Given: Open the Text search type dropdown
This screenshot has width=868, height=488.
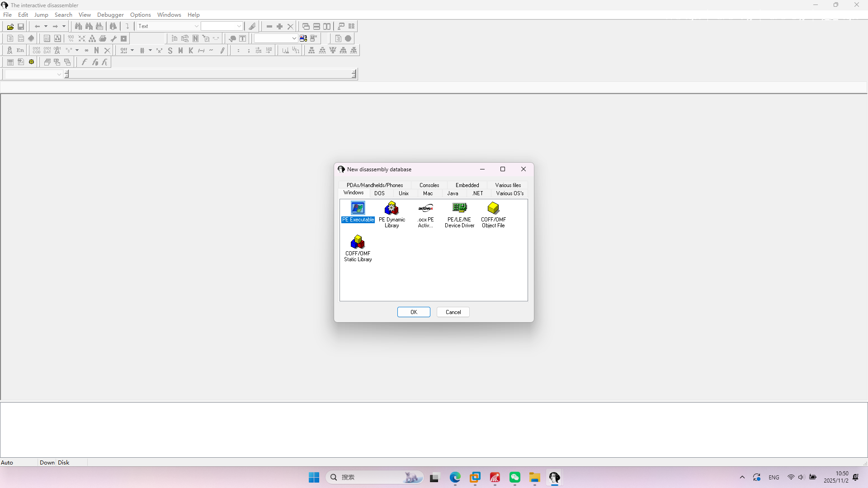Looking at the screenshot, I should pos(196,27).
